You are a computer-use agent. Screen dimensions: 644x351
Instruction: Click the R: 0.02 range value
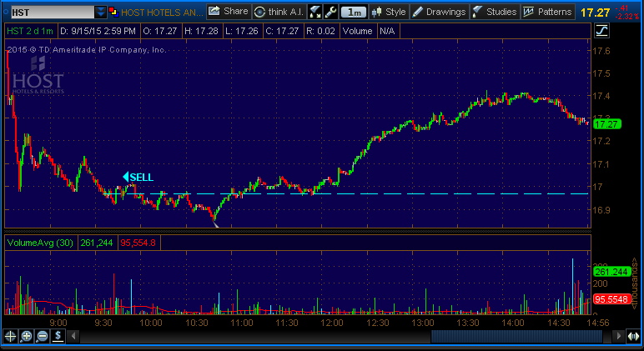pos(321,31)
